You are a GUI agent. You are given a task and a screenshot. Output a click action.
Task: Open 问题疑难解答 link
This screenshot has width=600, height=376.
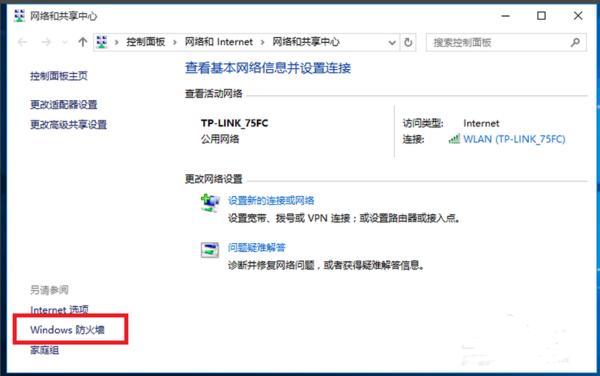click(256, 247)
